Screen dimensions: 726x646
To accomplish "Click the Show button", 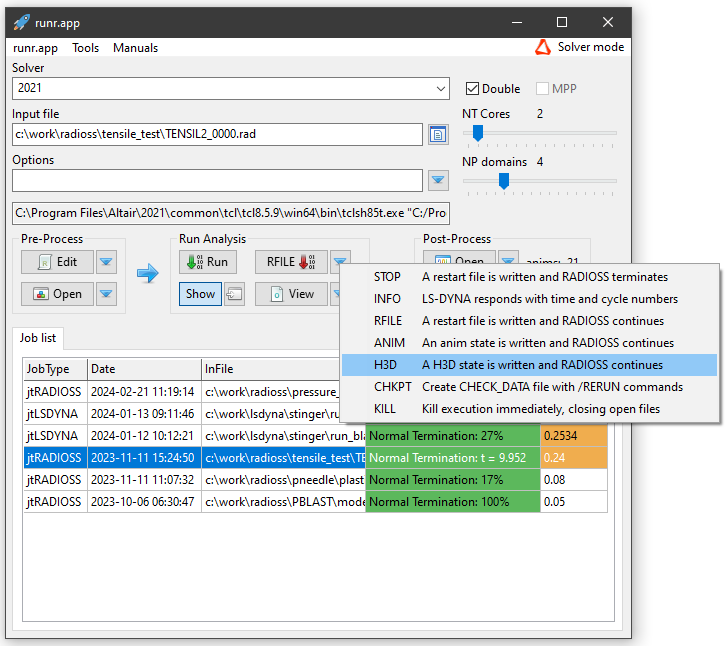I will pyautogui.click(x=200, y=294).
